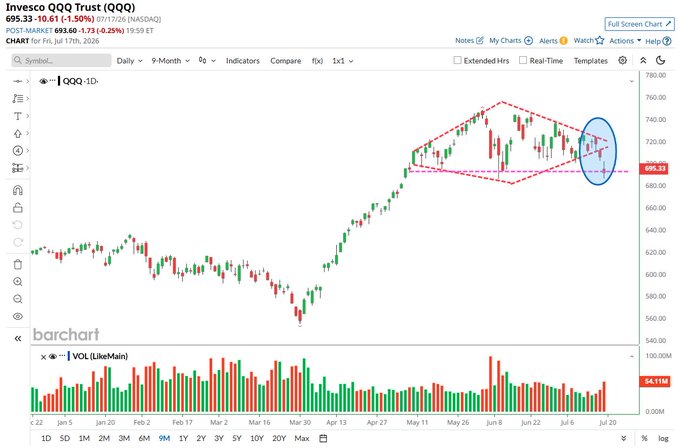Click the collapse header double-chevron icon
Screen dimensions: 679x448
643,61
